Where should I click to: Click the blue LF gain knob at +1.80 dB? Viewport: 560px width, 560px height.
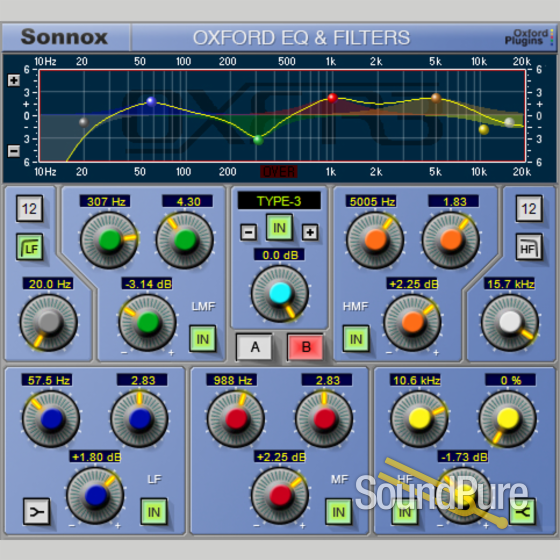(x=95, y=495)
